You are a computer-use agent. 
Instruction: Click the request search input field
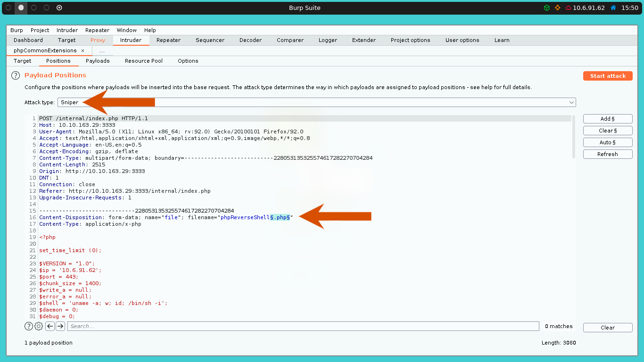point(303,326)
